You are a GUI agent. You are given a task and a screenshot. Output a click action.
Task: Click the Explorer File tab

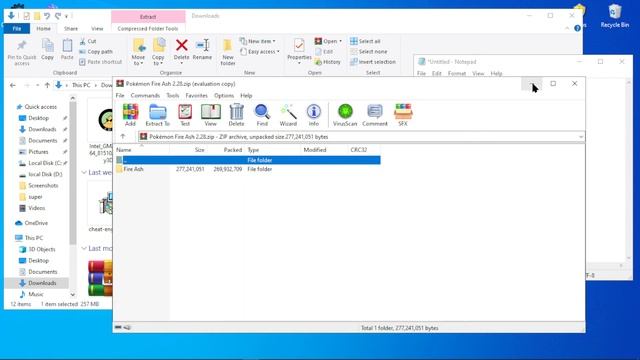click(17, 29)
